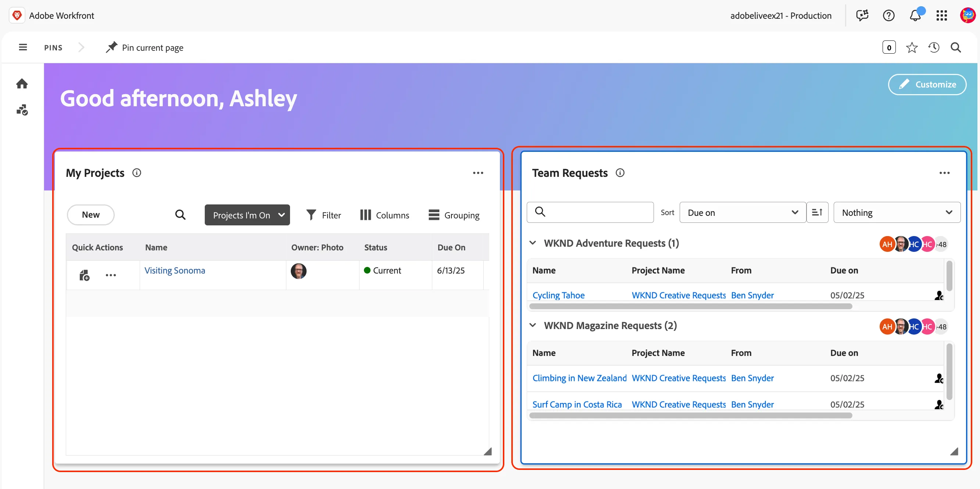
Task: Open the apps grid switcher
Action: 941,15
